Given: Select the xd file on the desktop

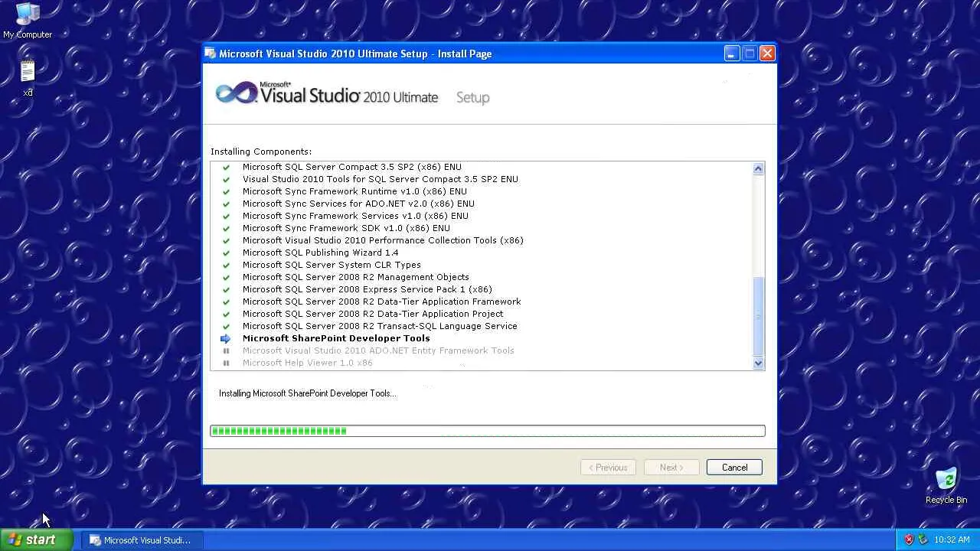Looking at the screenshot, I should click(28, 79).
